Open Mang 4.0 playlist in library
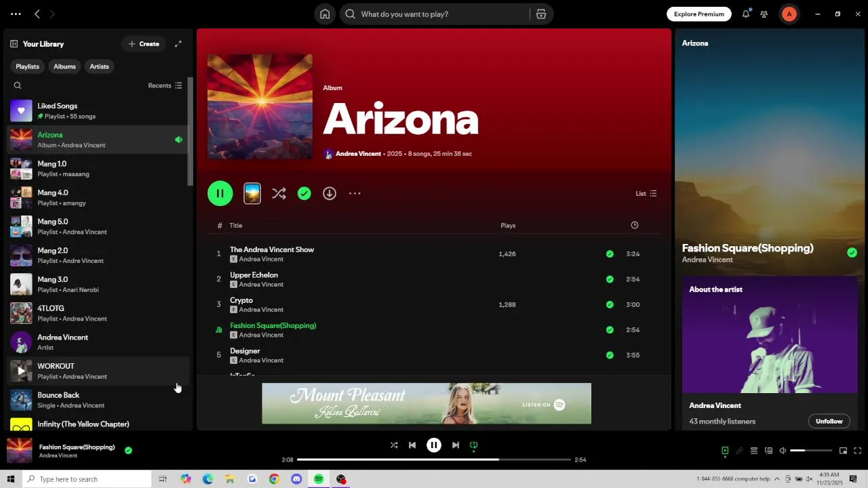Screen dimensions: 868x488 (x=97, y=198)
